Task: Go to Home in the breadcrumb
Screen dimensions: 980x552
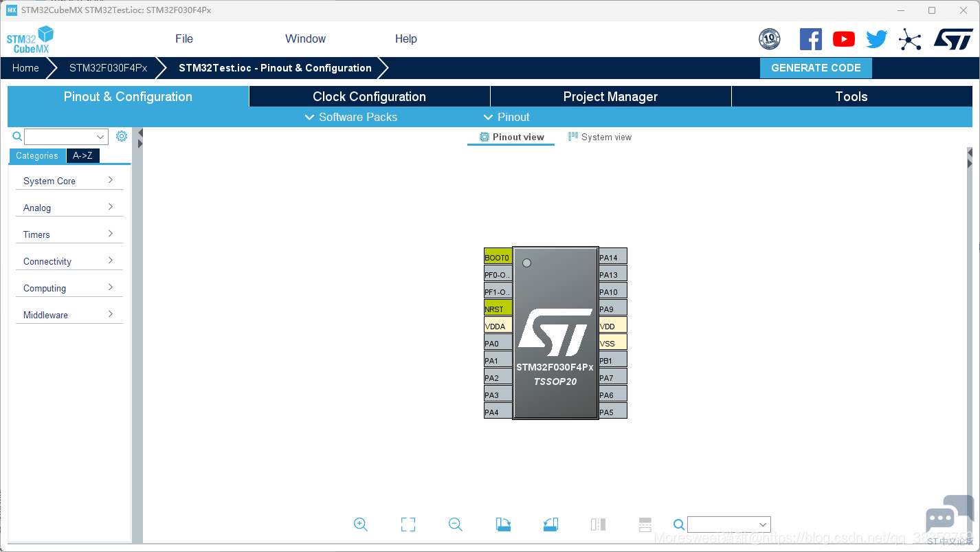Action: click(25, 68)
